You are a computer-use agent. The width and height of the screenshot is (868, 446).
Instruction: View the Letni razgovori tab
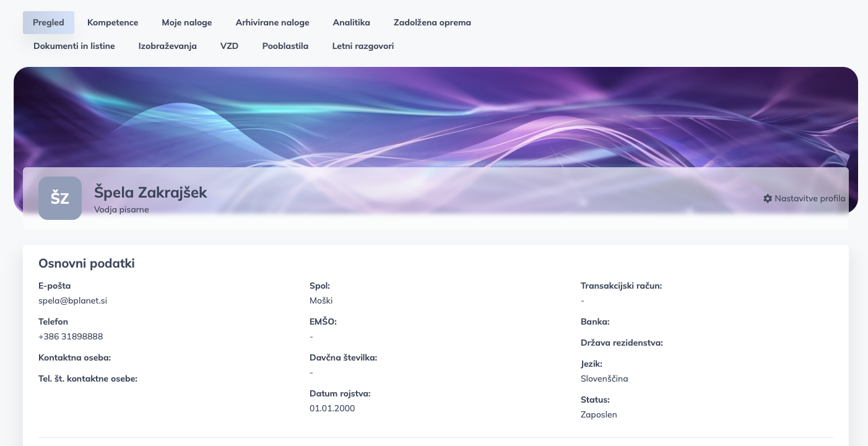coord(363,46)
